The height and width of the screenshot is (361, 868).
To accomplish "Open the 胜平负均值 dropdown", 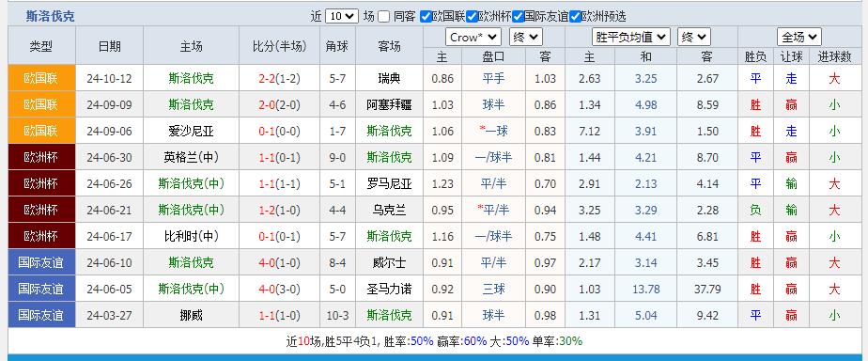I will pos(631,37).
